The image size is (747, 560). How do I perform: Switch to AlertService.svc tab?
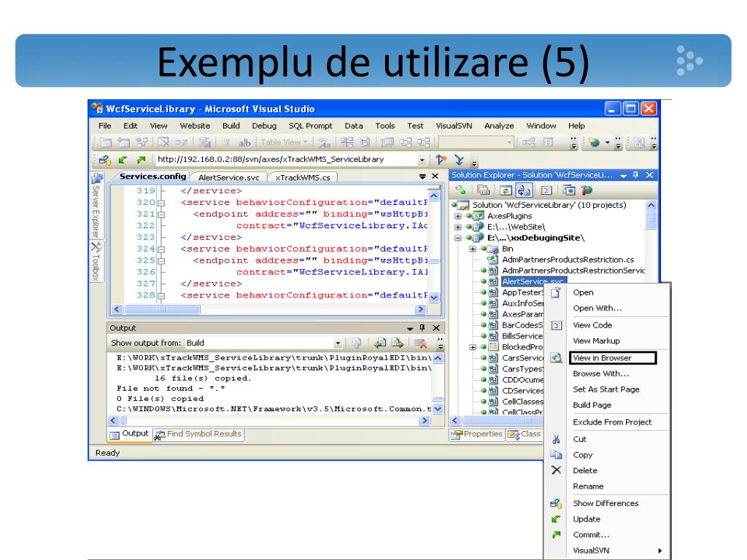coord(228,178)
